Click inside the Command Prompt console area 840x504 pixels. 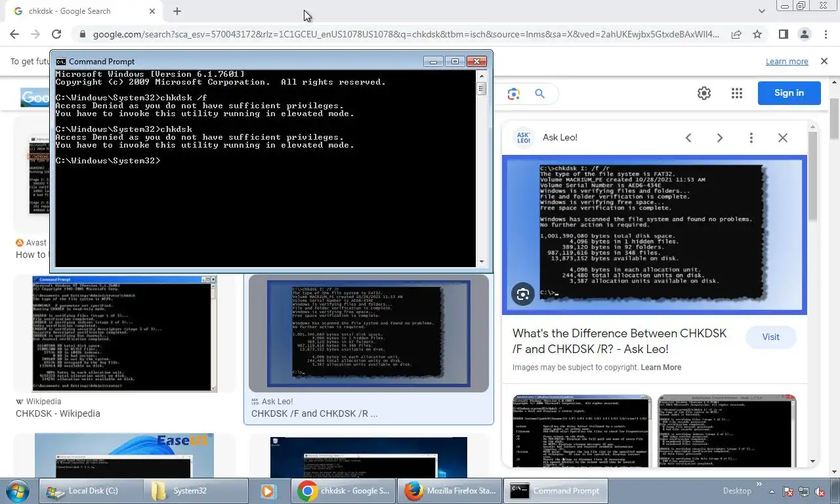click(x=266, y=169)
